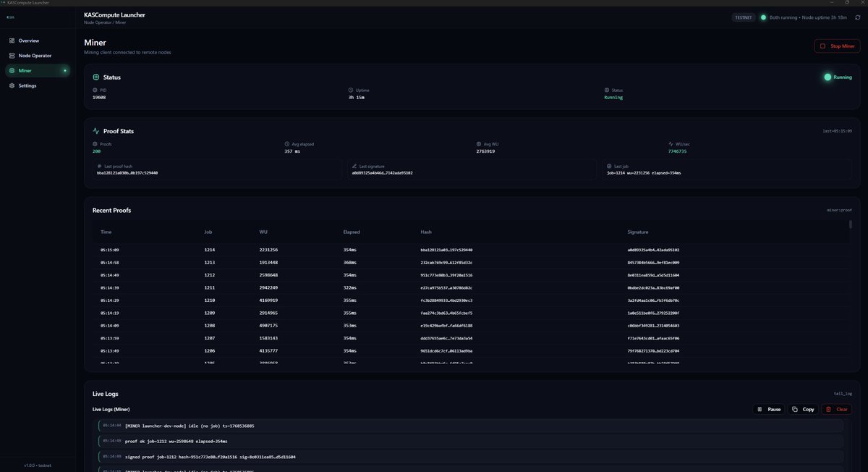Click the WU/sec pulse icon
This screenshot has width=868, height=472.
(x=671, y=144)
